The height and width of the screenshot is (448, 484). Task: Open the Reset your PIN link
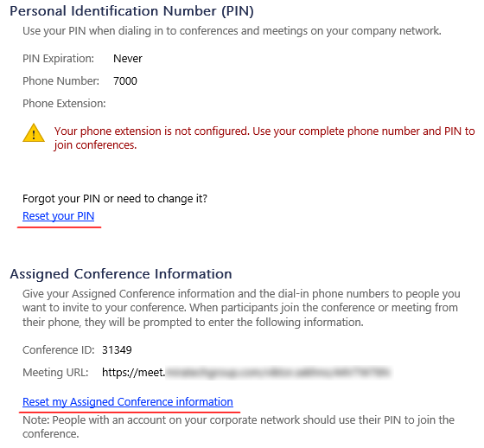point(59,216)
